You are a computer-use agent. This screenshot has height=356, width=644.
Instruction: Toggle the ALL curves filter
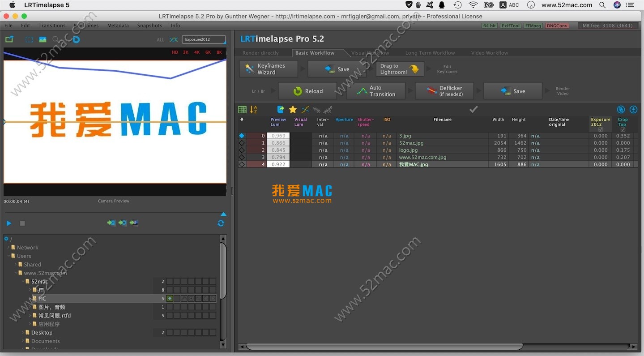tap(160, 40)
